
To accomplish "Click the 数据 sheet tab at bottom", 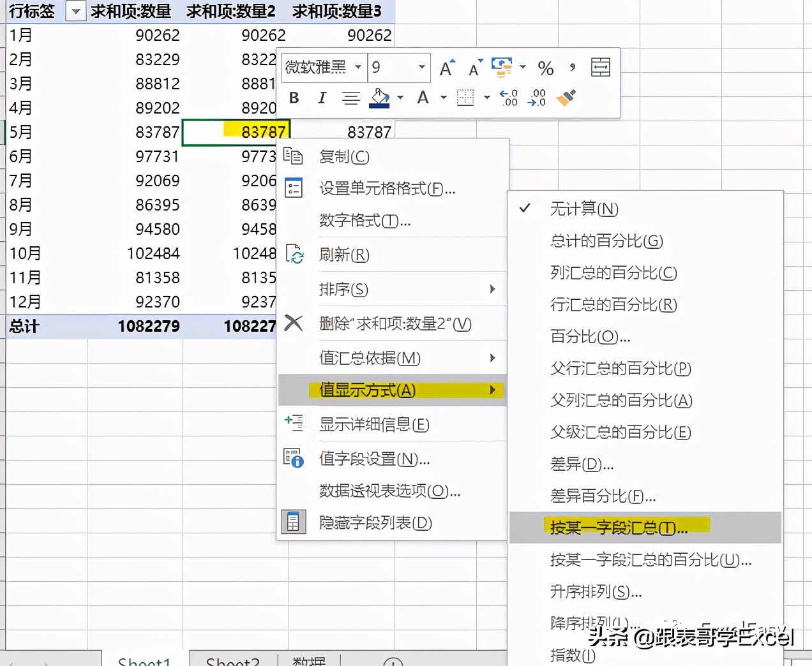I will point(309,661).
